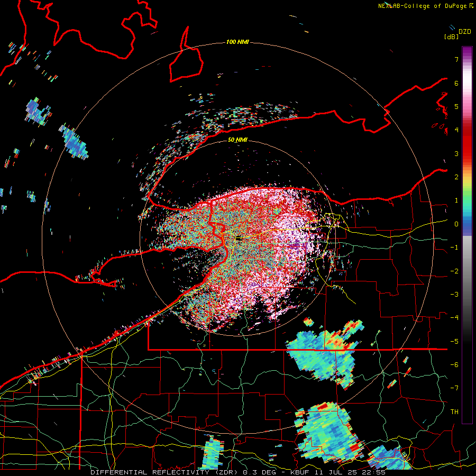476x476 pixels.
Task: Click the DZD legend title
Action: (x=465, y=32)
